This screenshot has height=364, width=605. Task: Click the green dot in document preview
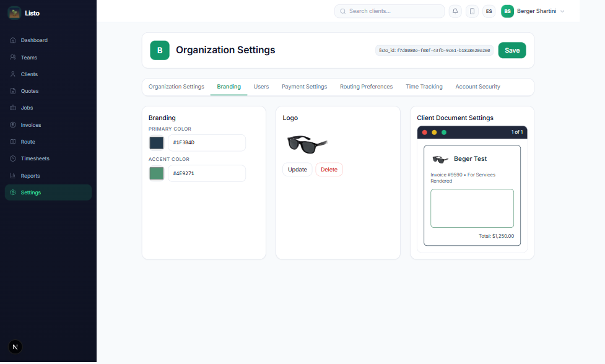pos(444,132)
